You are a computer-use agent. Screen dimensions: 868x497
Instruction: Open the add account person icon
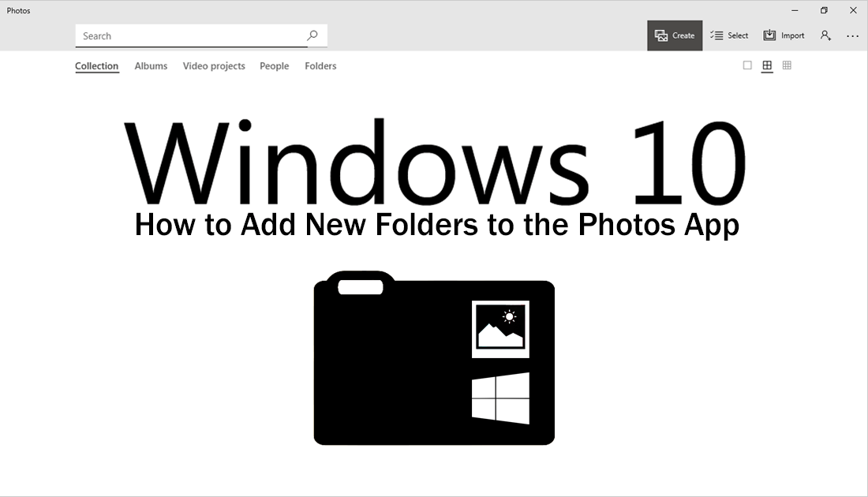[x=825, y=35]
